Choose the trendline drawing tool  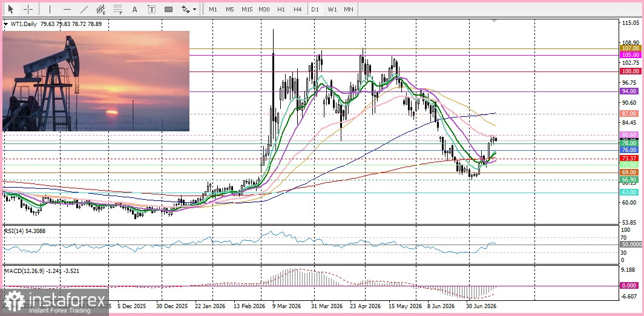point(84,9)
